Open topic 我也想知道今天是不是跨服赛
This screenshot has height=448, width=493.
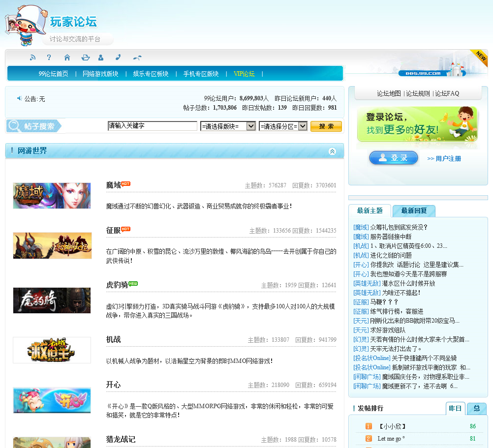tap(408, 274)
